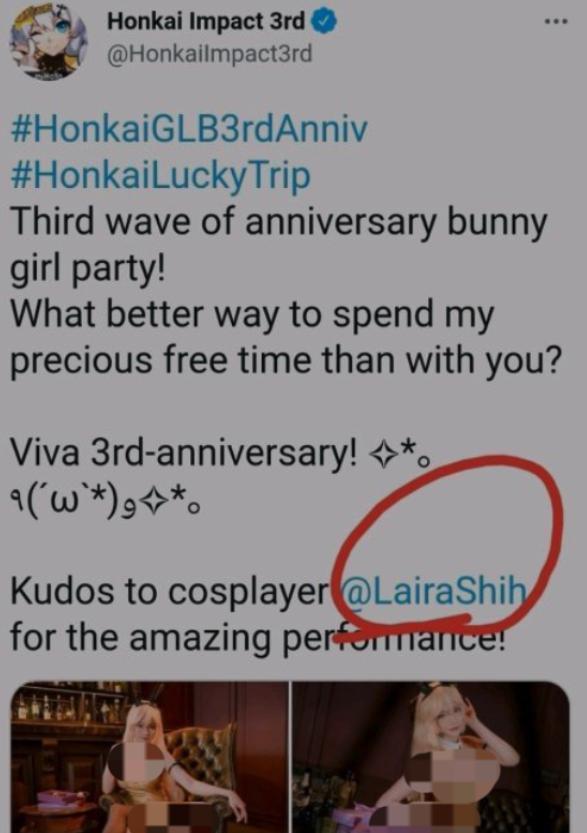Open the @HonkaiImpact3rd handle link

(209, 55)
